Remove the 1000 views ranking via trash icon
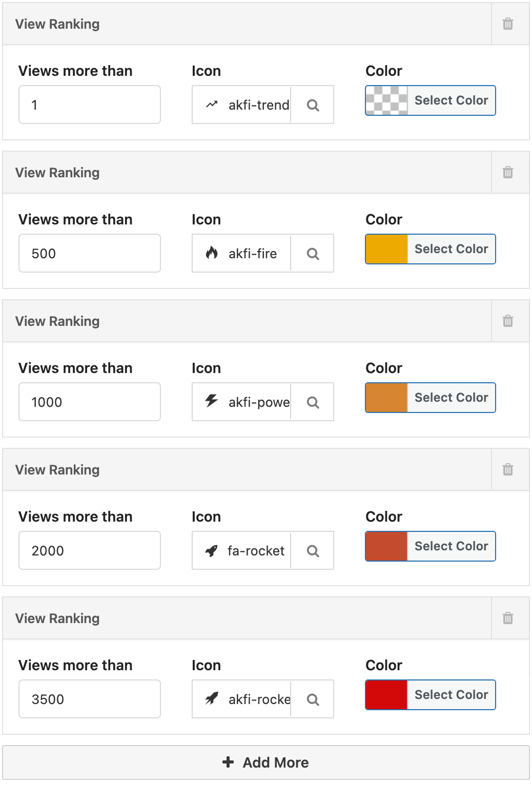 [x=507, y=321]
